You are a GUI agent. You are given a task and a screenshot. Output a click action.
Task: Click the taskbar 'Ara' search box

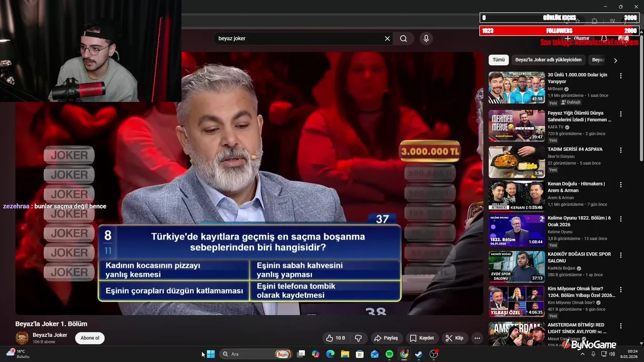point(257,354)
